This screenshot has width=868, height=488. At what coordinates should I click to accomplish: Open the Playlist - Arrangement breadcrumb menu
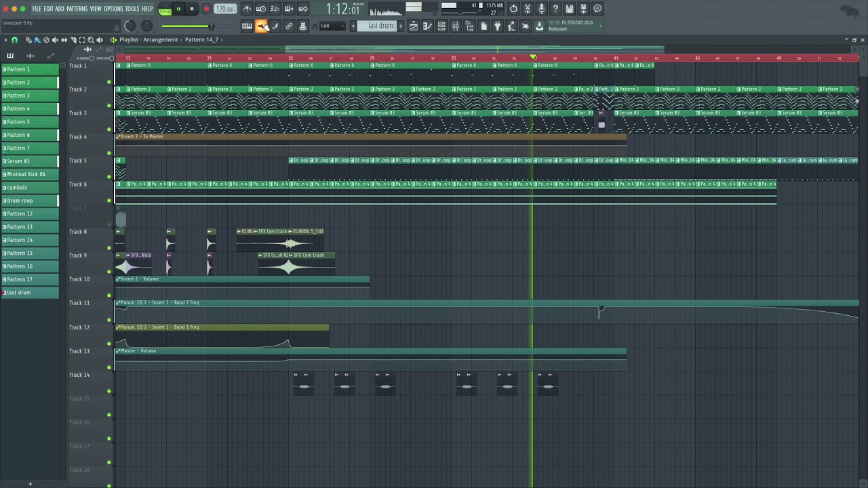tap(149, 39)
